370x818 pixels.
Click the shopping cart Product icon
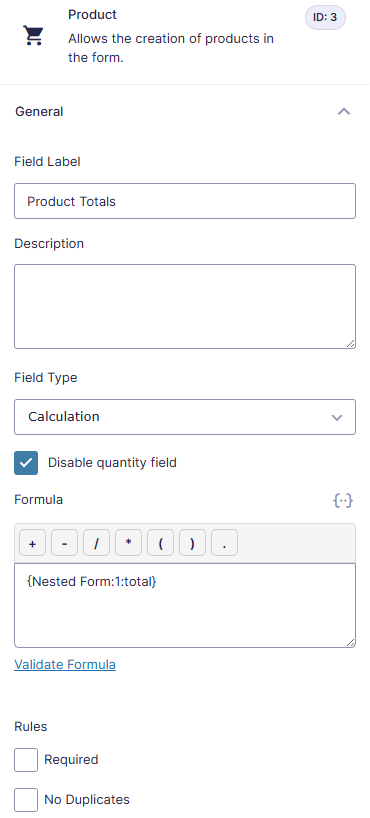(34, 36)
